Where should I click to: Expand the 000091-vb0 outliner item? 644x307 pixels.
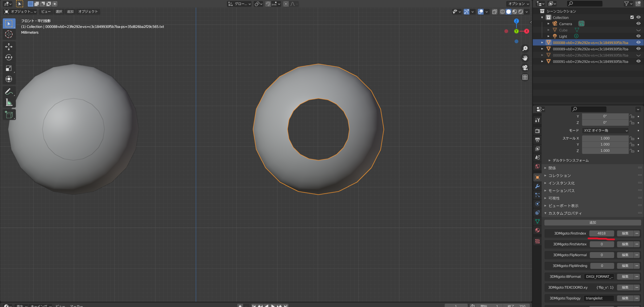542,61
